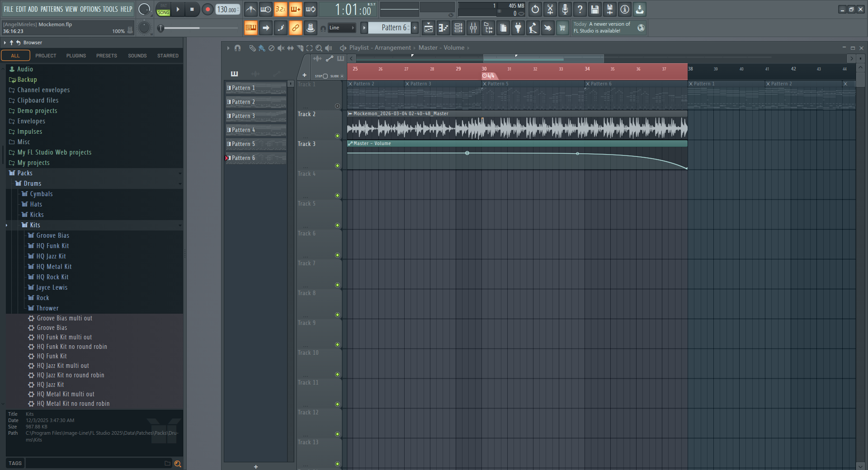
Task: Mute Track 2 using its green LED
Action: 337,136
